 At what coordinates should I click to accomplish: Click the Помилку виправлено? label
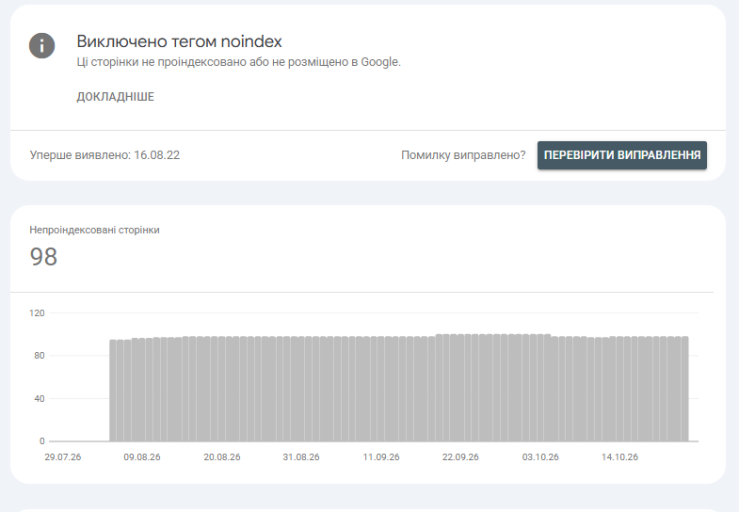coord(463,155)
